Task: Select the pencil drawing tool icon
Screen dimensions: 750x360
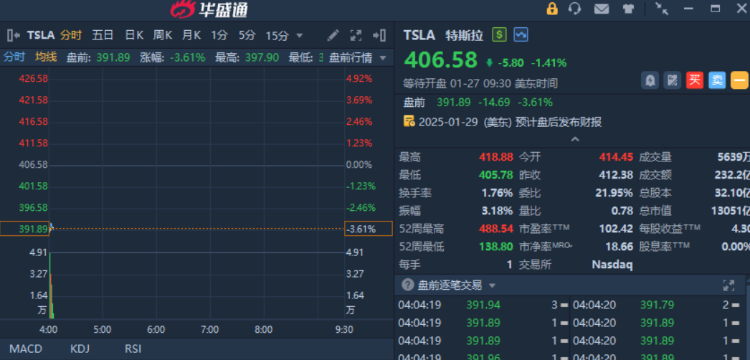Action: [333, 35]
